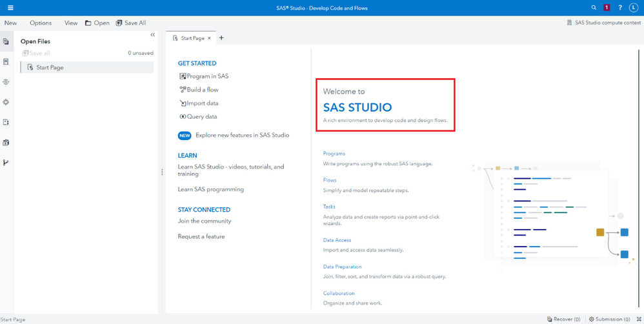Open the notifications badge showing 1
This screenshot has width=644, height=324.
(x=607, y=8)
